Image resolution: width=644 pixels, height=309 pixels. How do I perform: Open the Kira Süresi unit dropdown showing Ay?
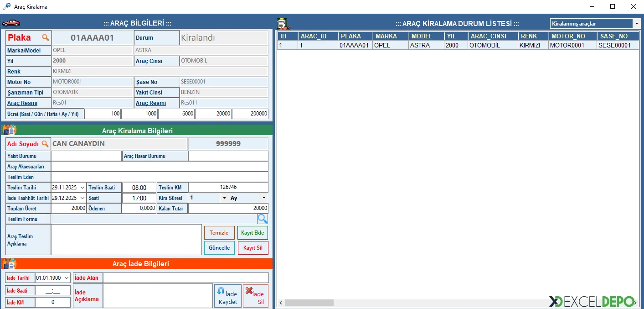point(264,198)
